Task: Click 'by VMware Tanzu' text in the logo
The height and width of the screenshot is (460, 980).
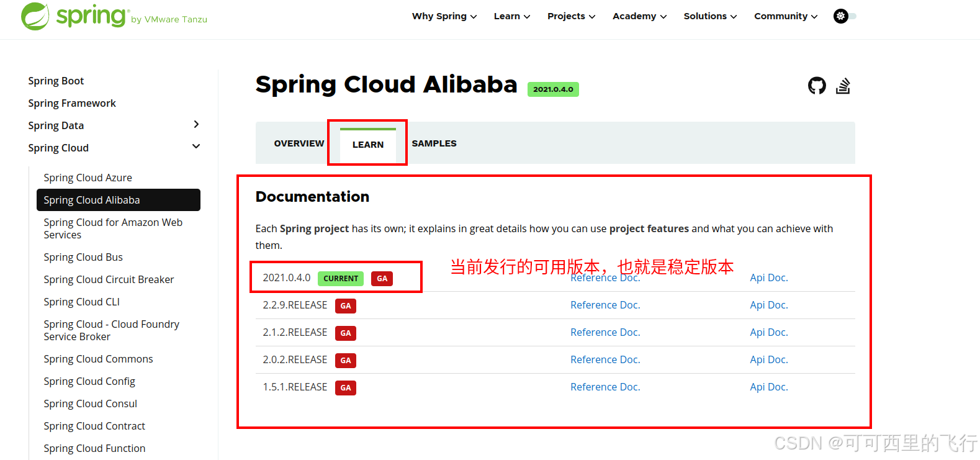Action: [169, 20]
